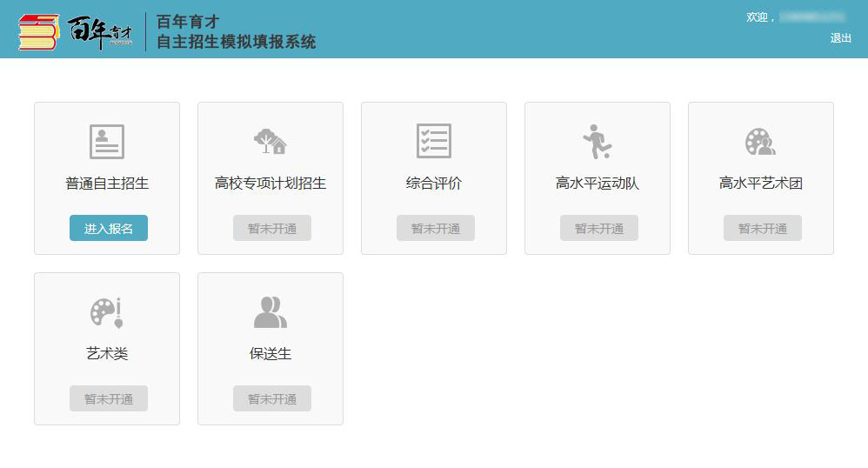Open the 普通自主招生 title text
868x468 pixels.
(x=107, y=184)
